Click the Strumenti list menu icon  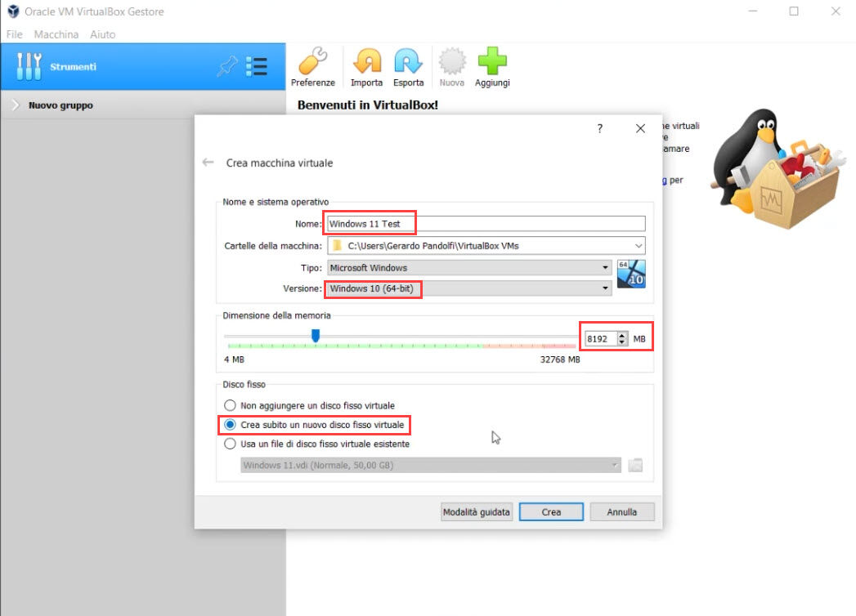(257, 67)
